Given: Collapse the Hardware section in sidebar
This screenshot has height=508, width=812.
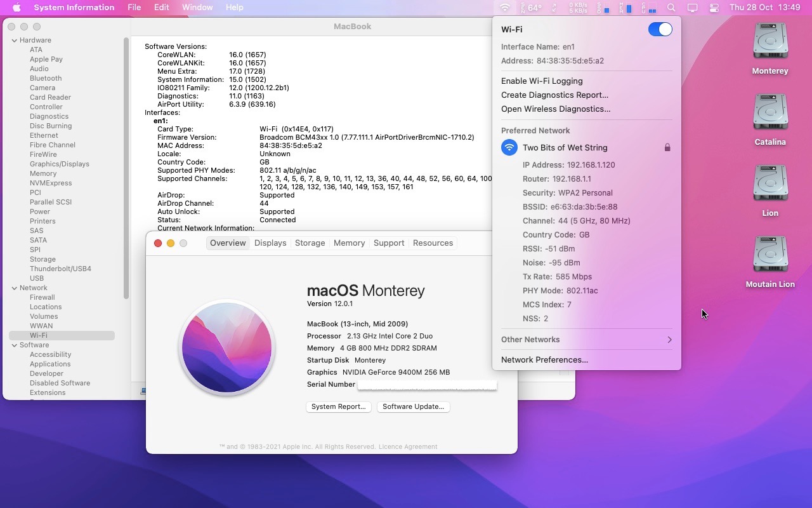Looking at the screenshot, I should point(14,40).
